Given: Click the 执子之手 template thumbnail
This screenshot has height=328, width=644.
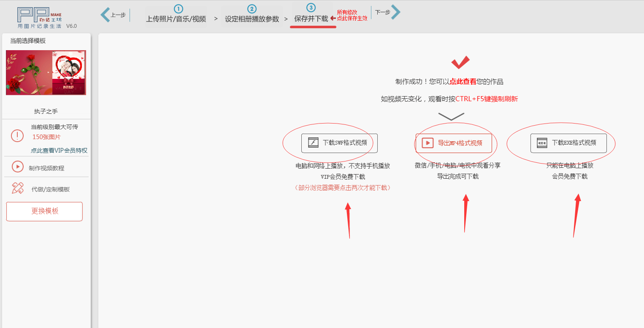Looking at the screenshot, I should 46,73.
